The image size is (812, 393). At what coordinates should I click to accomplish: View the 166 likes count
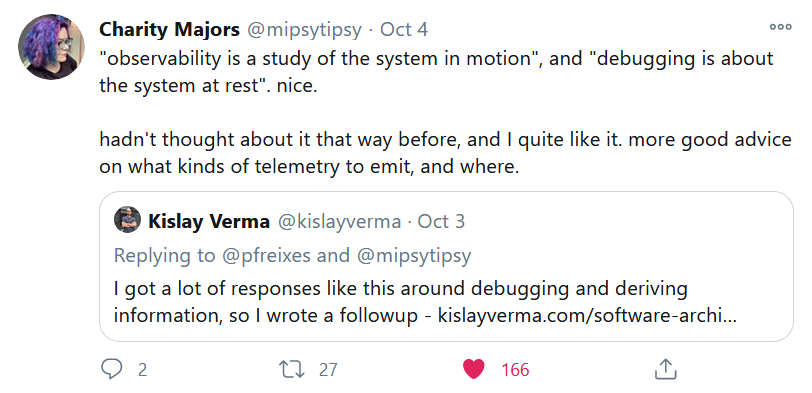[x=515, y=370]
